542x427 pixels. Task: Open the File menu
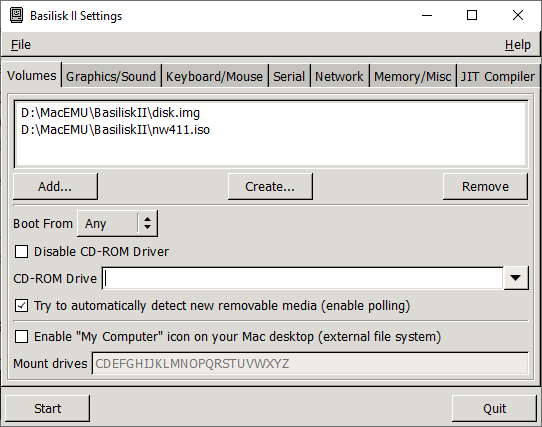click(21, 45)
